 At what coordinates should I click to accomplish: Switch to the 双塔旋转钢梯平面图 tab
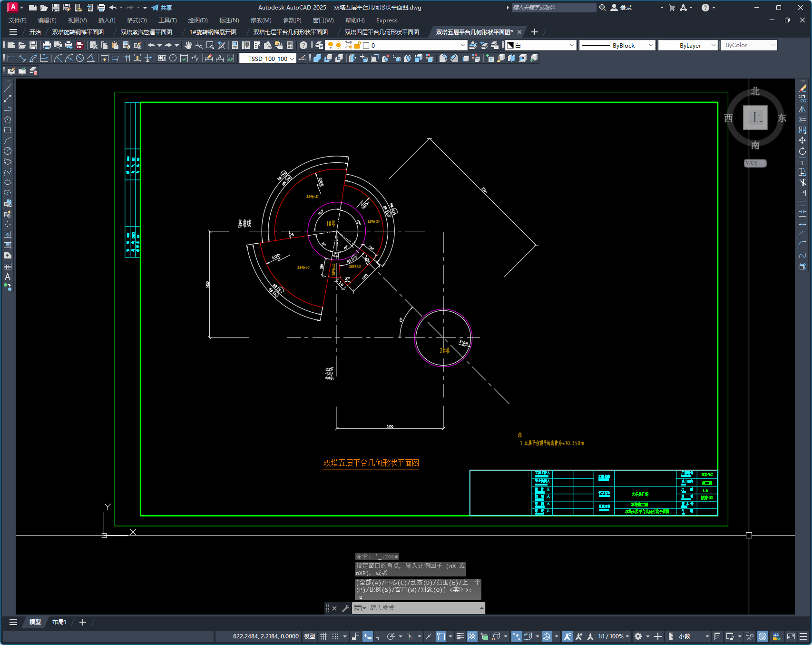coord(78,32)
